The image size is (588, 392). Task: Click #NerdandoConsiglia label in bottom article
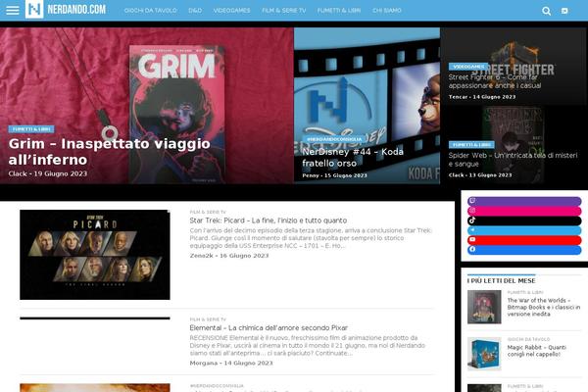pyautogui.click(x=217, y=385)
